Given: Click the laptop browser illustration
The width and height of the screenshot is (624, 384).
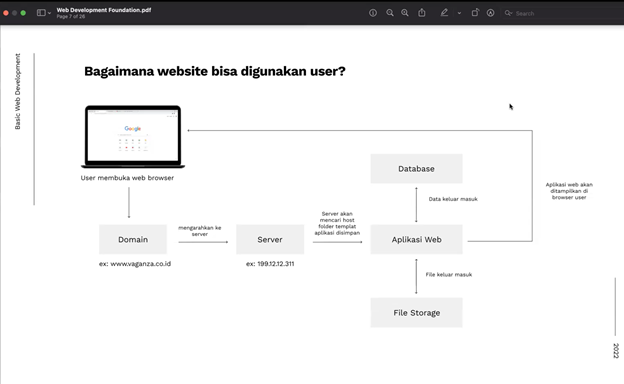Looking at the screenshot, I should tap(133, 136).
